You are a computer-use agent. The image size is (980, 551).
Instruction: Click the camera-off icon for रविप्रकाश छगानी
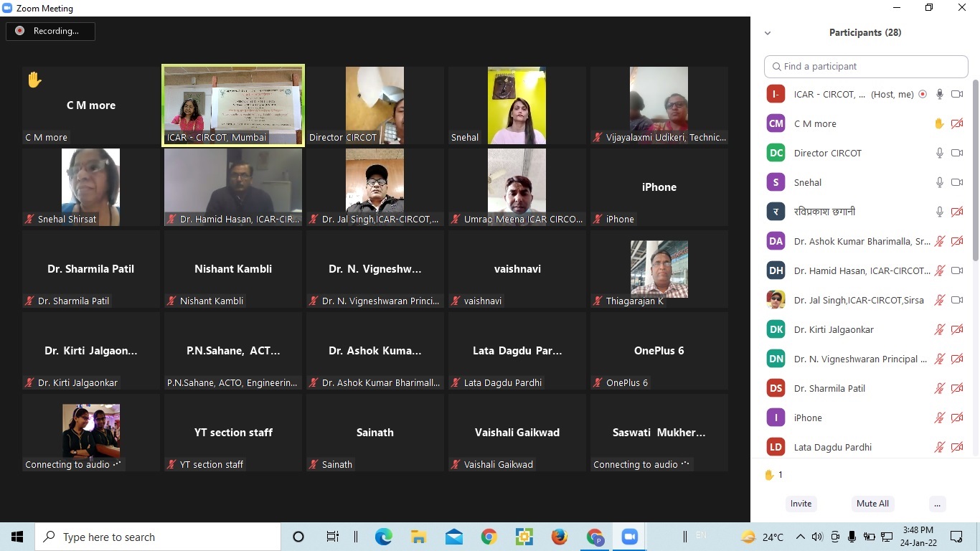tap(956, 212)
